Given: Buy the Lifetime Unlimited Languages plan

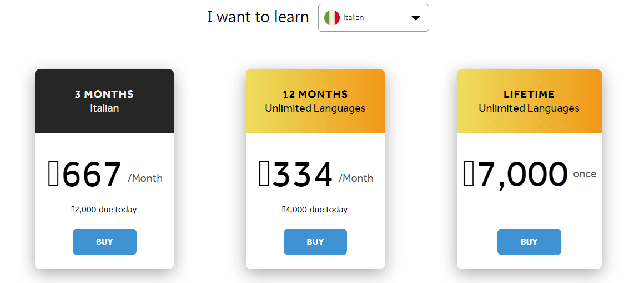Looking at the screenshot, I should click(529, 242).
